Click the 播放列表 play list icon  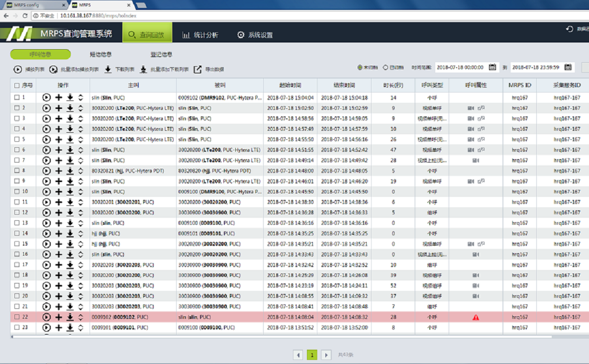coord(18,70)
